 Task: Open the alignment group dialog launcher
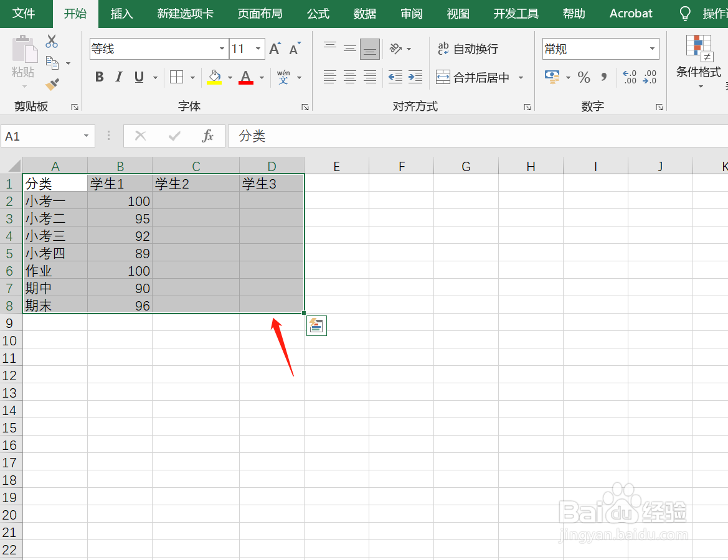point(527,107)
